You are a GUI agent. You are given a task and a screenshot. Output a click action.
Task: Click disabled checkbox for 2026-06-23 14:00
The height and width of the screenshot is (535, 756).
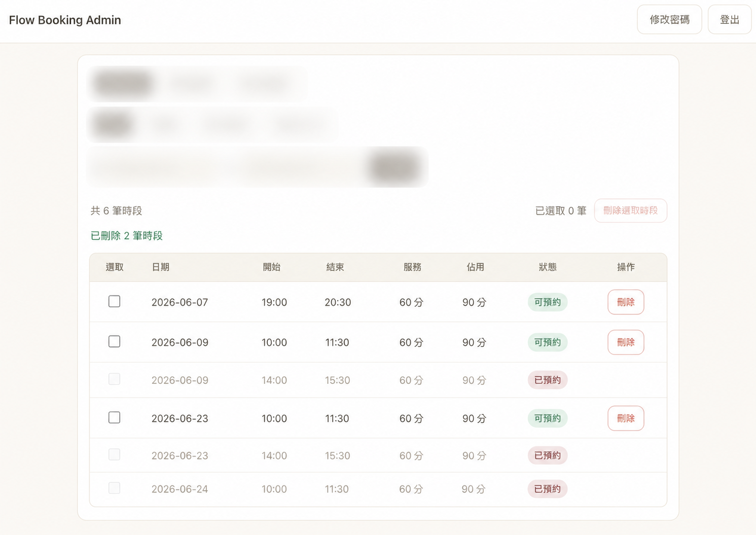coord(114,454)
